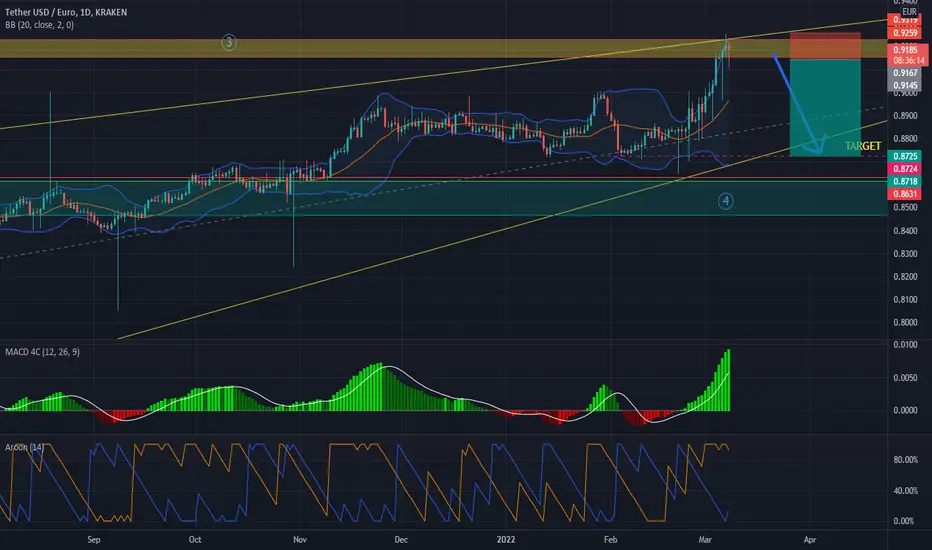Click the 0.8724 pink price label
Screen dimensions: 932x550
pos(905,169)
